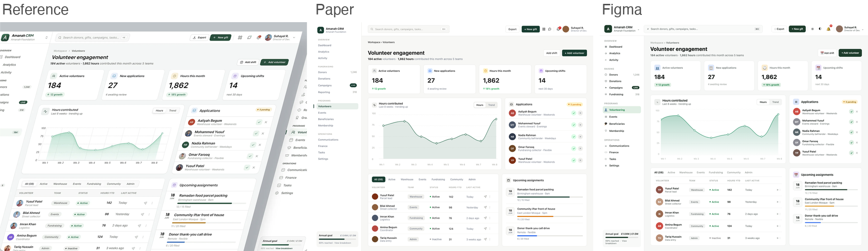Approve Nadia Rahman's application in Reference panel
Image resolution: width=868 pixels, height=251 pixels.
pos(253,145)
